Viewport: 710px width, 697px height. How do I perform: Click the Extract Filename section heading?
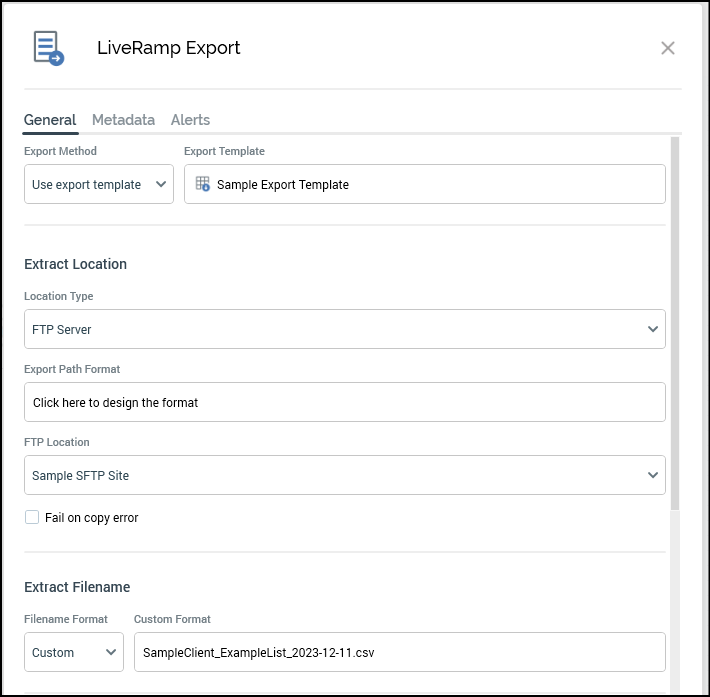(x=77, y=587)
